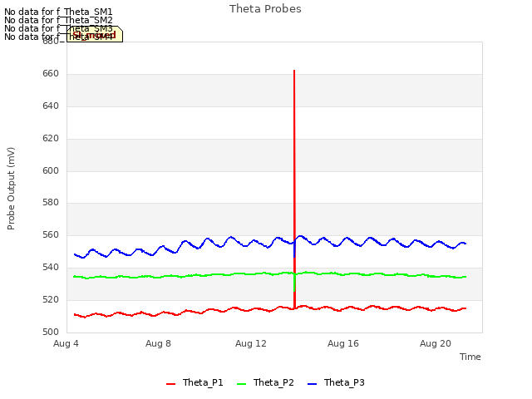Click the 660 y-axis label
Screen dimensions: 532x399
click(x=51, y=74)
